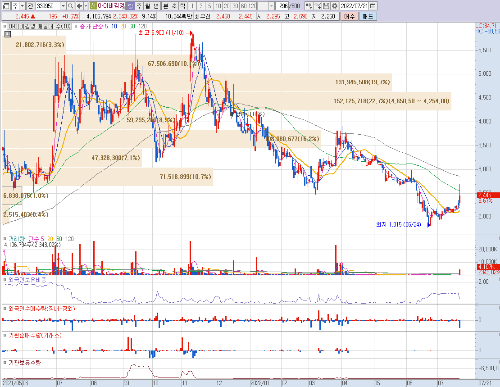Image resolution: width=500 pixels, height=387 pixels.
Task: Switch to the monthly (월) chart period
Action: pyautogui.click(x=147, y=6)
